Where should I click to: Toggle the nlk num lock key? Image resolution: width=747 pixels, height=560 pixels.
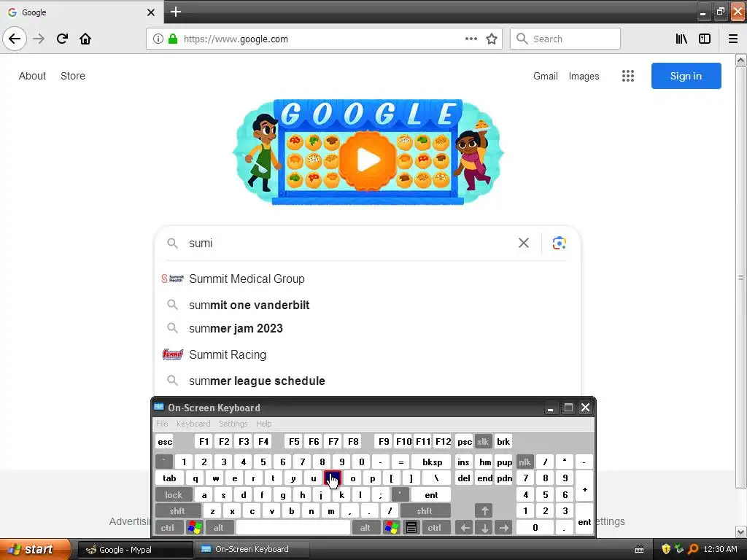pos(525,462)
